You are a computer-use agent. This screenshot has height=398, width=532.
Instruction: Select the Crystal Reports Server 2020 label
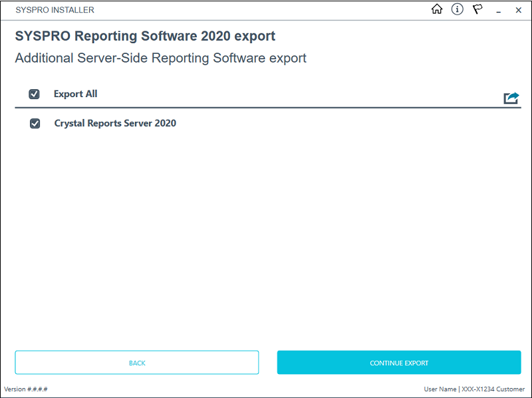click(x=115, y=123)
